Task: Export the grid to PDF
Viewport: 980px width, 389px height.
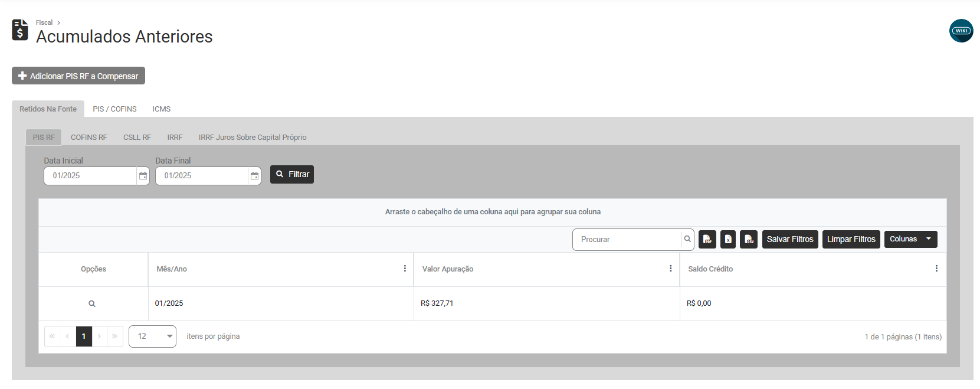Action: (x=707, y=239)
